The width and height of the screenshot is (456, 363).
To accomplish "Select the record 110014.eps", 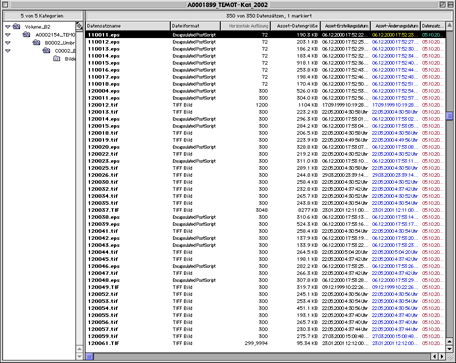I will pos(265,56).
